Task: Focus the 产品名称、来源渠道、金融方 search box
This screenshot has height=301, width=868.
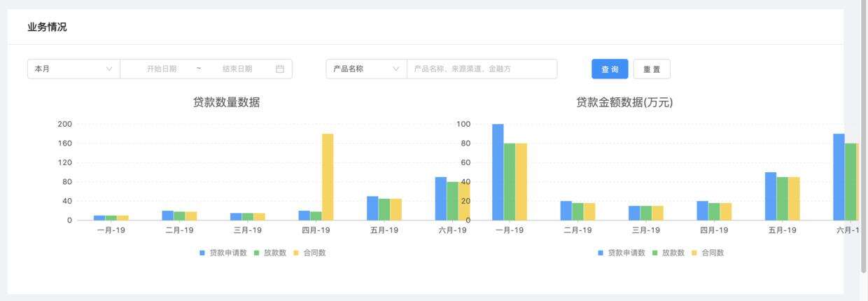Action: pyautogui.click(x=482, y=69)
